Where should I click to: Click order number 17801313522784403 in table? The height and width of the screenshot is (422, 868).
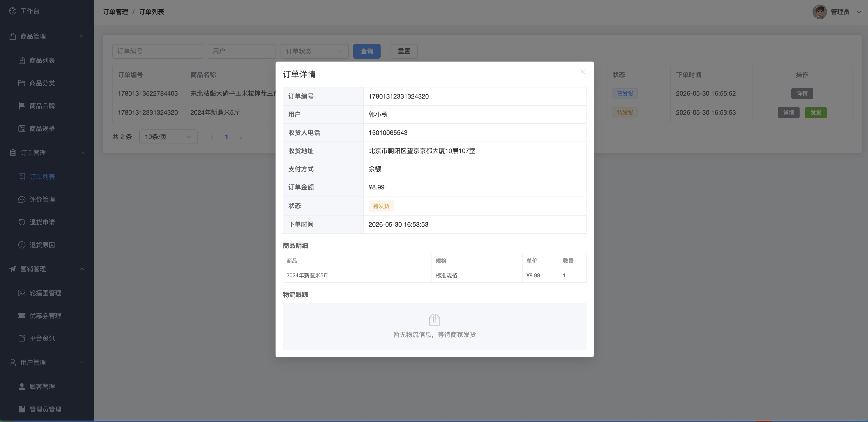(x=148, y=94)
